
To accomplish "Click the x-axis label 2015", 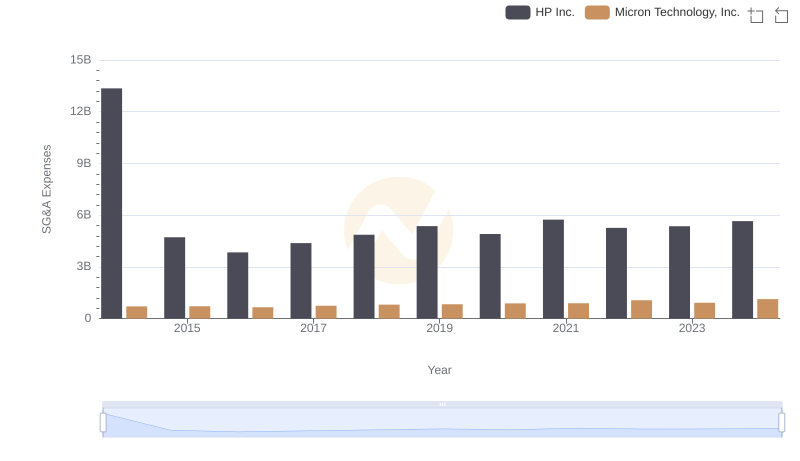I will 187,328.
